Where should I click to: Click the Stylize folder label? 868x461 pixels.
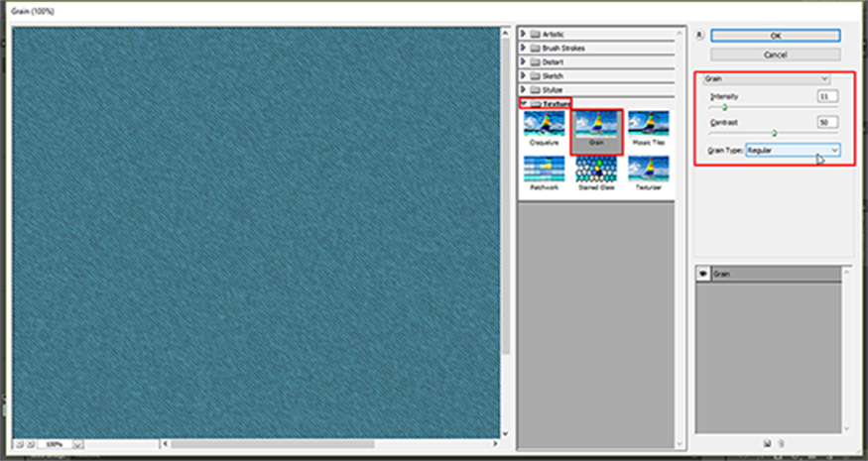tap(553, 89)
